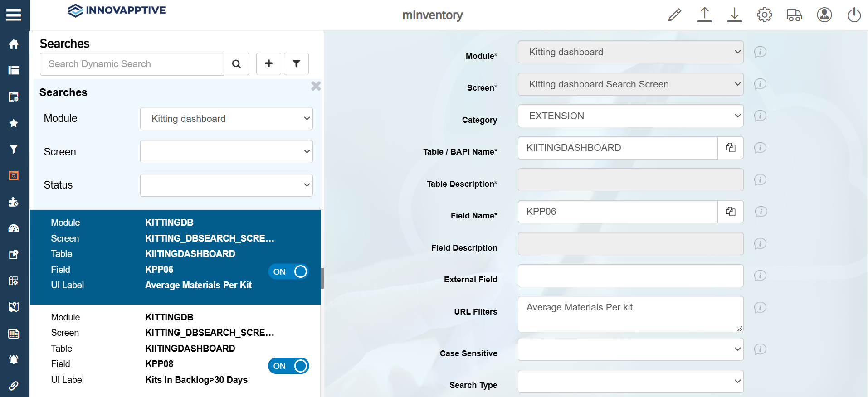The image size is (868, 397).
Task: Click the Search Dynamic Search input field
Action: 132,64
